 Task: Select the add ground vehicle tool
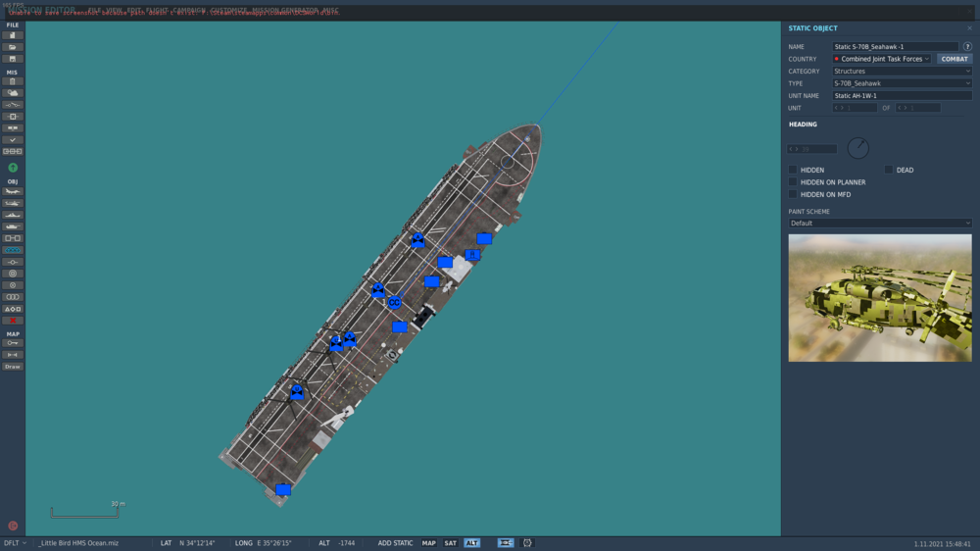click(13, 226)
